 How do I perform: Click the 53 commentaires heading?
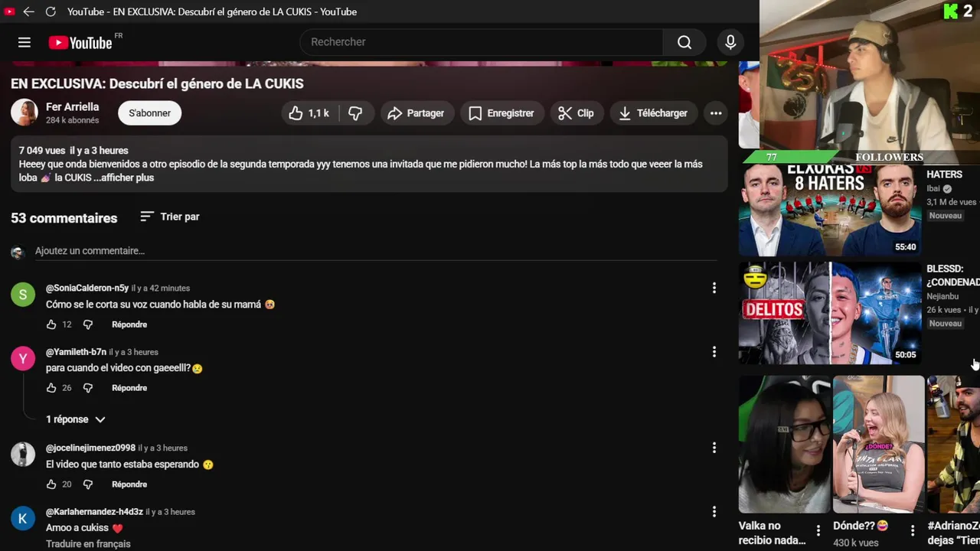coord(64,218)
